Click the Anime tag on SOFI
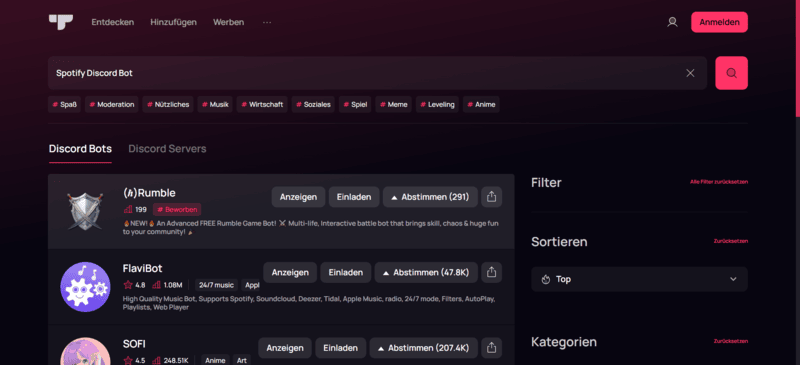This screenshot has width=800, height=365. [x=215, y=360]
